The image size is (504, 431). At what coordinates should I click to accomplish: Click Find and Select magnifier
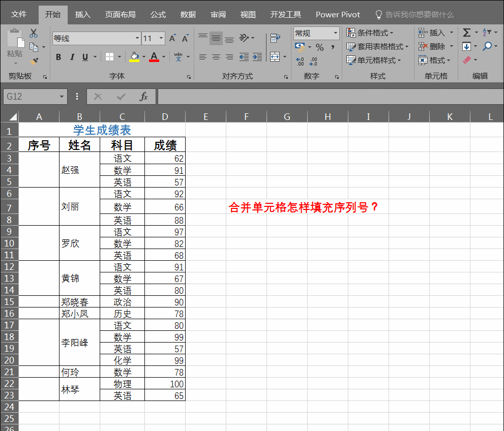point(487,46)
